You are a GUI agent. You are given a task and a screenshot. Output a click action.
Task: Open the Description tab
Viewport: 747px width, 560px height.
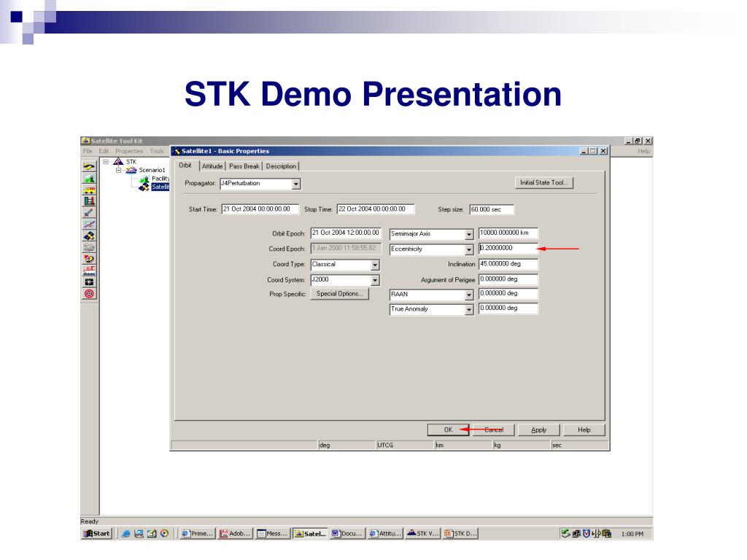281,166
